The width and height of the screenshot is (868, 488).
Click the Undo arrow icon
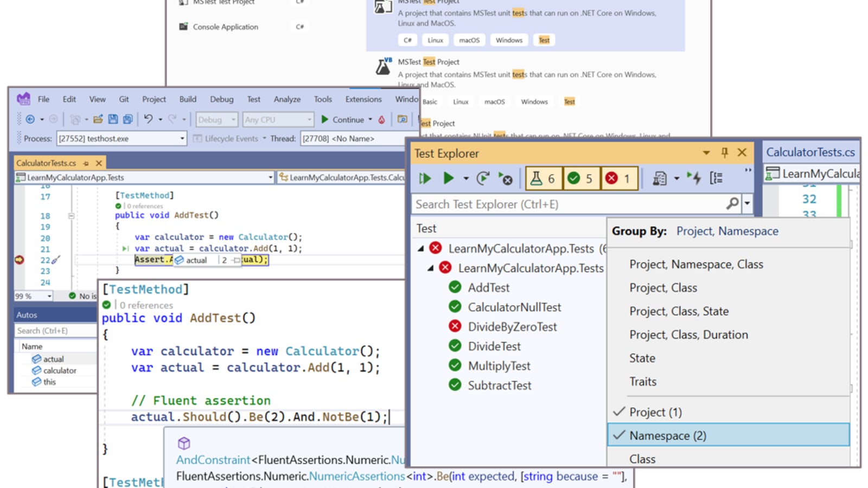pos(148,119)
